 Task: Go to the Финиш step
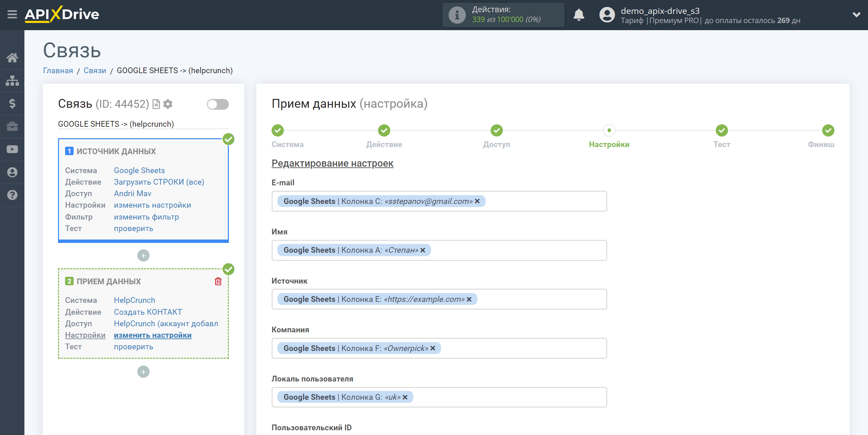828,130
